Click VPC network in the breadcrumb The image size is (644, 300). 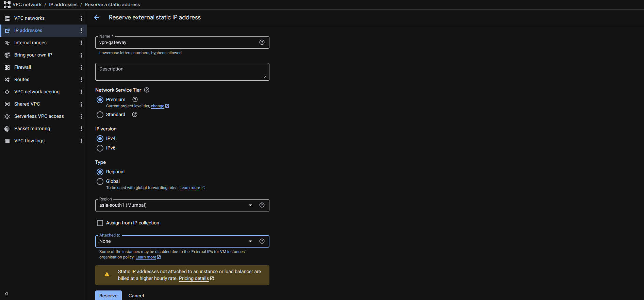27,5
